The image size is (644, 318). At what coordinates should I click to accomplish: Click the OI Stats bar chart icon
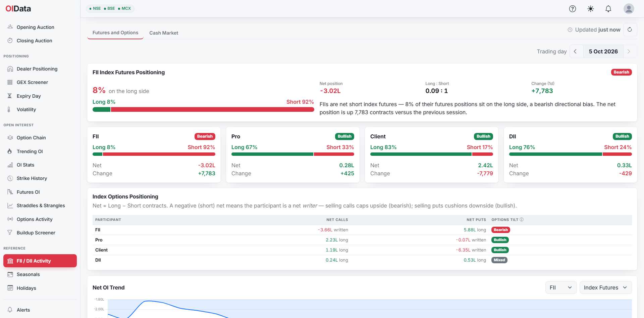point(10,165)
